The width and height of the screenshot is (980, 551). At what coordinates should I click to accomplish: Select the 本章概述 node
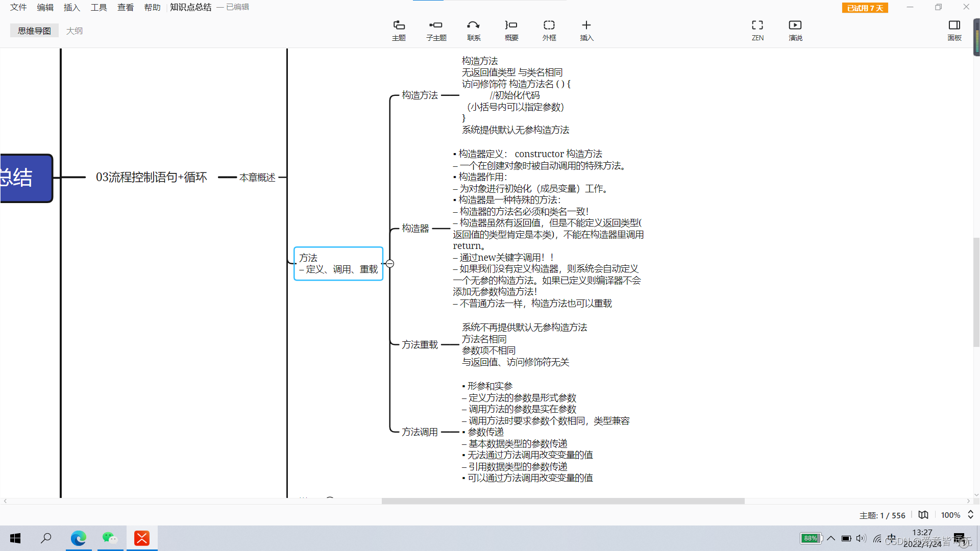pos(257,177)
